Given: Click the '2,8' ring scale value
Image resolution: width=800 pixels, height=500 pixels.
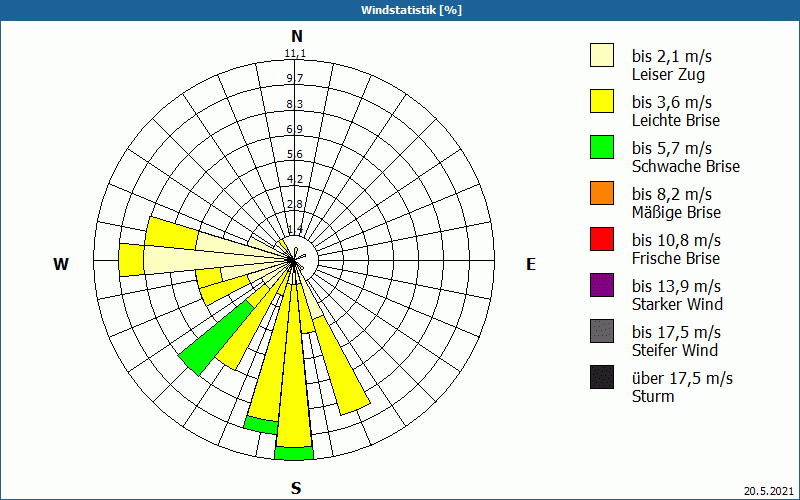Looking at the screenshot, I should click(x=295, y=205).
